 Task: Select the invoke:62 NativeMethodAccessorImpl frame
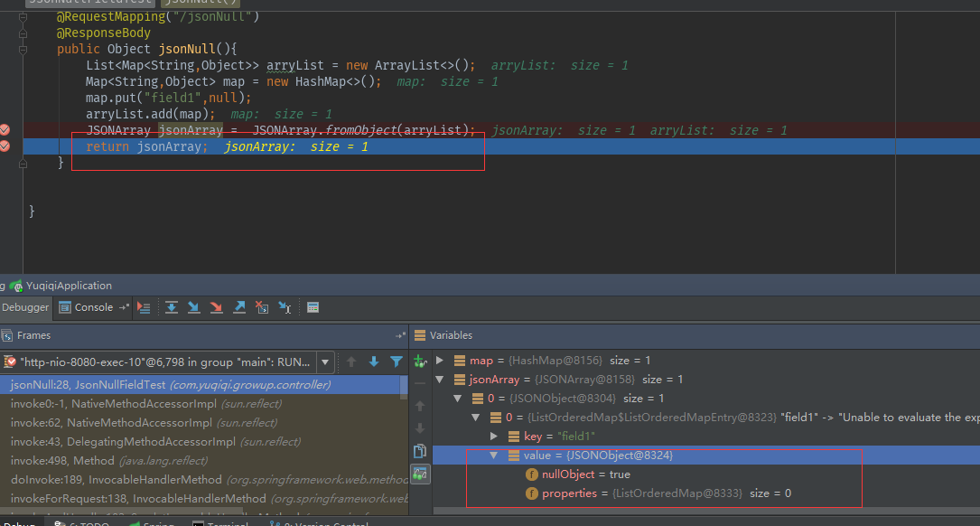click(x=200, y=423)
